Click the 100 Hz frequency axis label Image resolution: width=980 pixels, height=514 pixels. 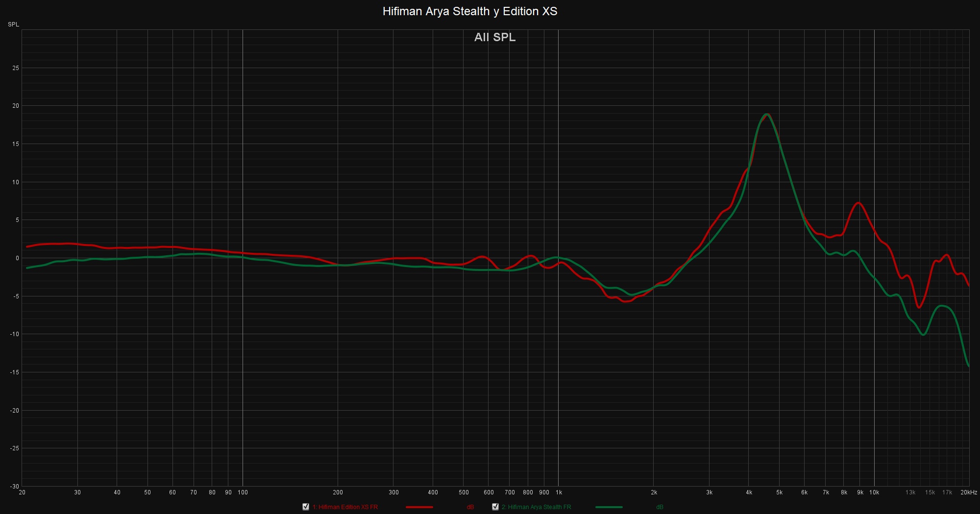243,492
